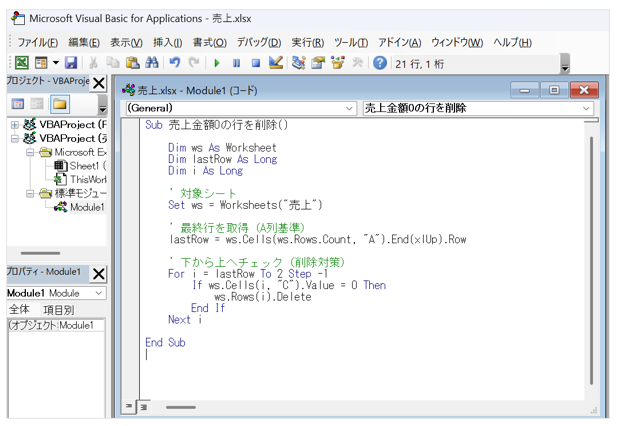Open Properties Window toolbar icon
The image size is (618, 426).
(x=318, y=63)
